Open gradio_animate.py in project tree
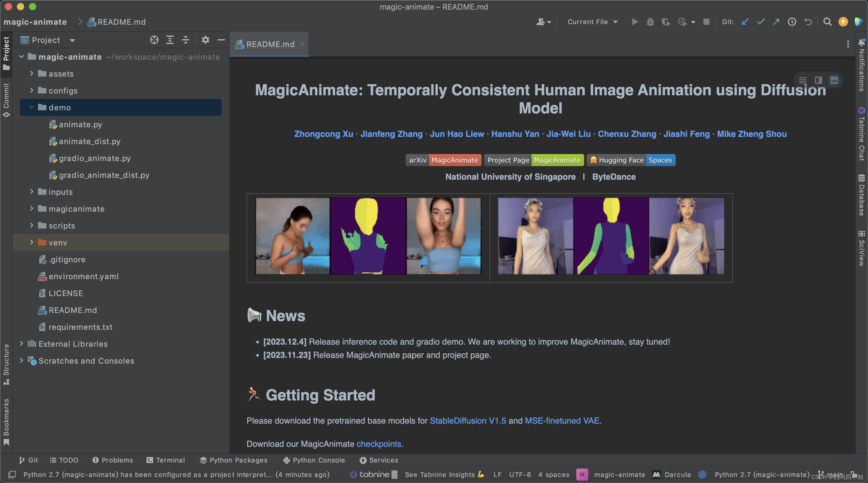Viewport: 868px width, 483px height. click(95, 158)
